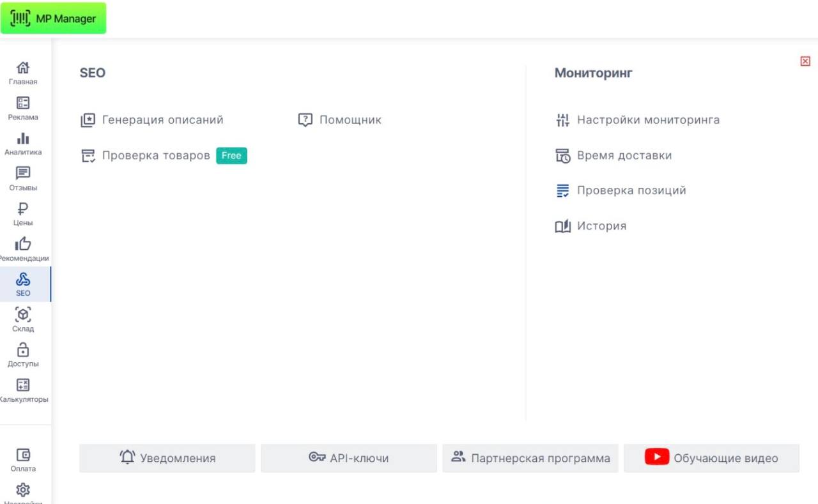Go to Аналитика bar chart icon
Viewport: 818px width, 504px height.
(x=23, y=139)
